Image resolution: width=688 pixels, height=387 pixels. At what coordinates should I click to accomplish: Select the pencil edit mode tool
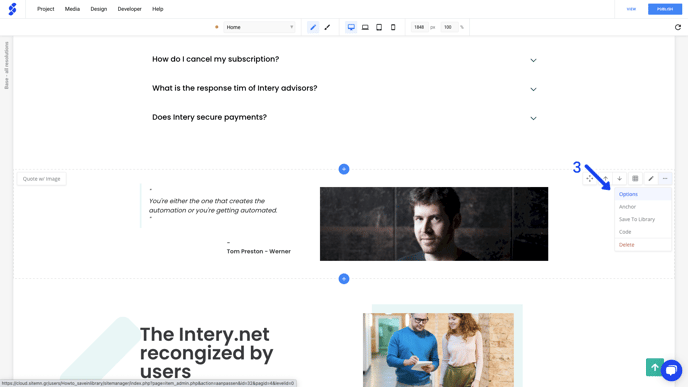[x=313, y=27]
